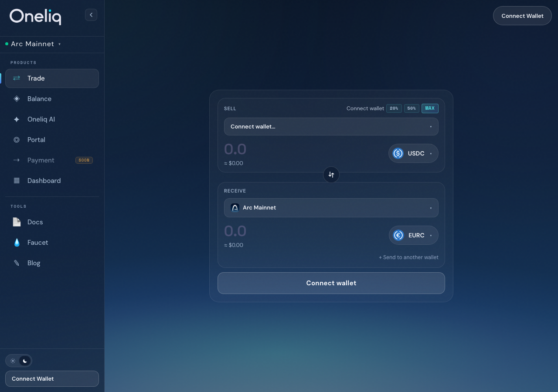Click the SELL section label
This screenshot has width=558, height=392.
pyautogui.click(x=230, y=108)
